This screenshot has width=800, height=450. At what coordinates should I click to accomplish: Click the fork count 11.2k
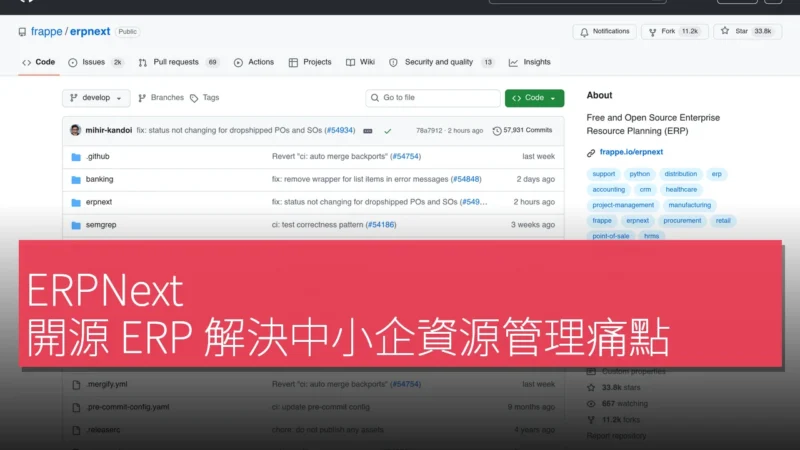(x=690, y=32)
